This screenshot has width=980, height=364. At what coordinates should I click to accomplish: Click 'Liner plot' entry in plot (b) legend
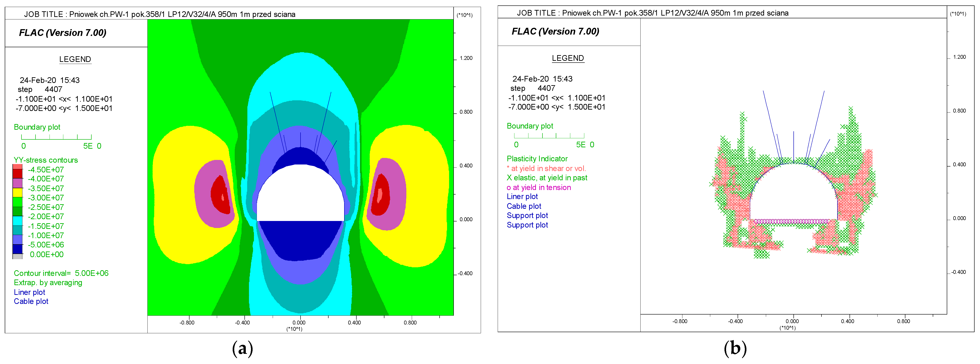[x=522, y=196]
